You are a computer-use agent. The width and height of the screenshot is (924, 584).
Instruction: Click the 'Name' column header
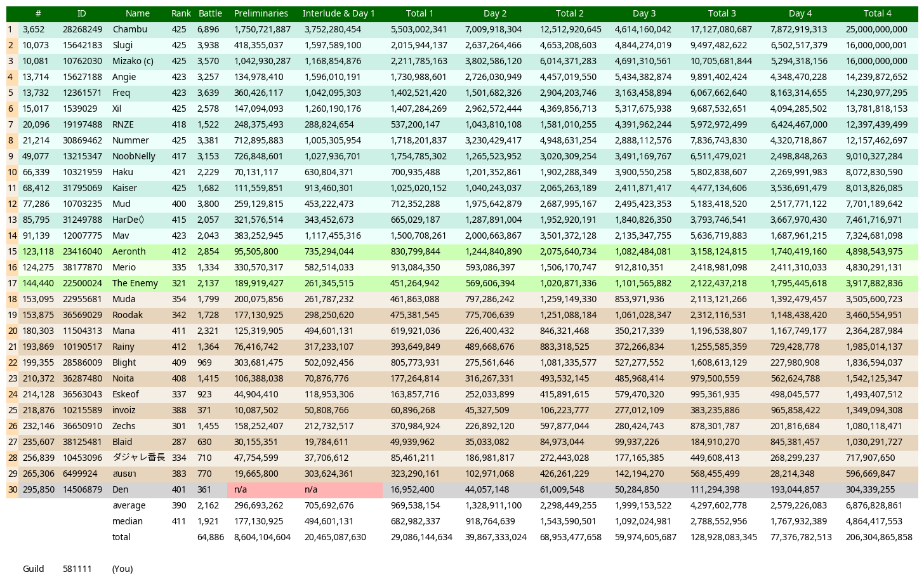[x=138, y=13]
